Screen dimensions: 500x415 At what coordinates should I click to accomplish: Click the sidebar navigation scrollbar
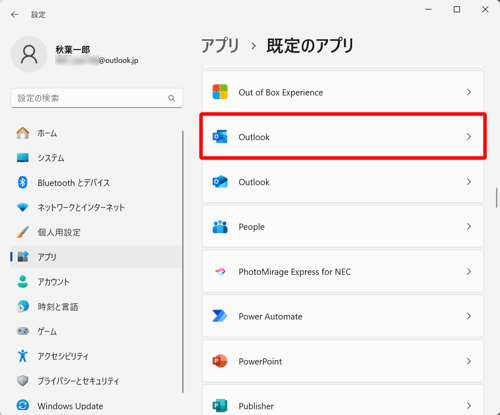click(x=183, y=262)
